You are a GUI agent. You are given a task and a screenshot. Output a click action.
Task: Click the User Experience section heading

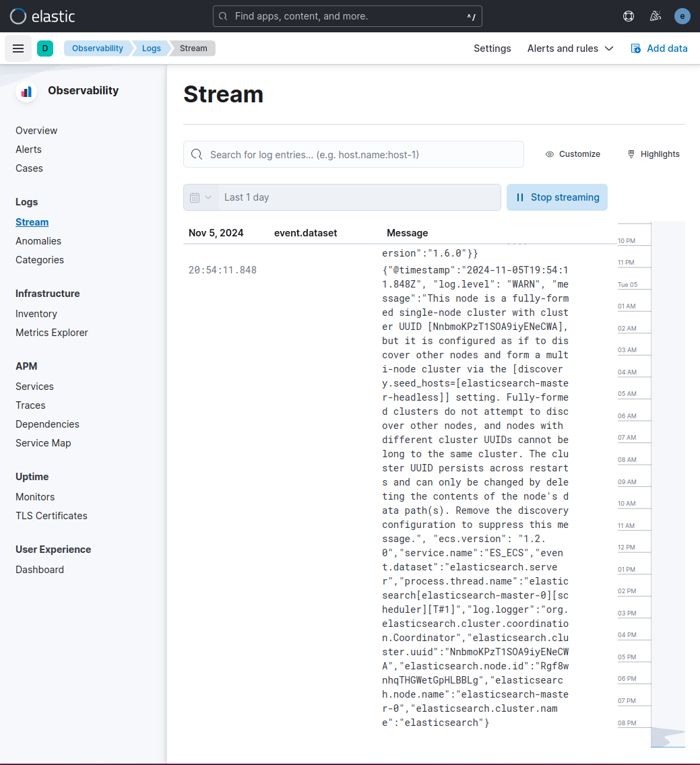(53, 550)
